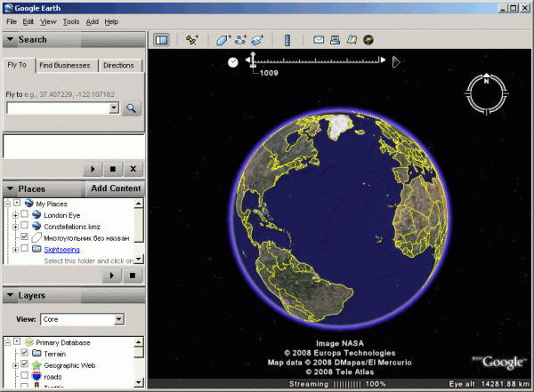Play the Places tour
Viewport: 534px width, 392px height.
pyautogui.click(x=112, y=276)
